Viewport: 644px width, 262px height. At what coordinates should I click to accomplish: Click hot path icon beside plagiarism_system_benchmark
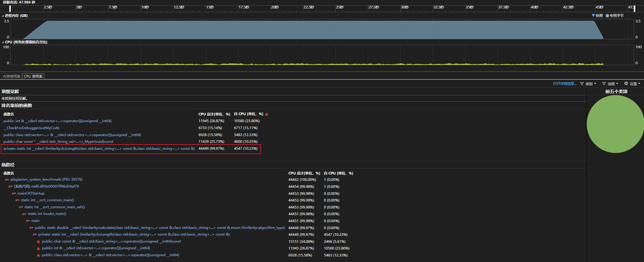point(7,180)
